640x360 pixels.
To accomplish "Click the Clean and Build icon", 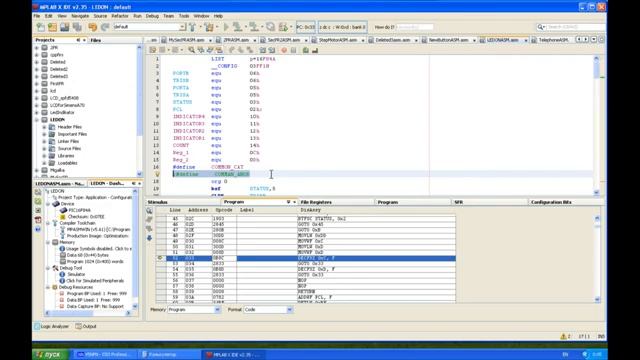I will tap(209, 27).
